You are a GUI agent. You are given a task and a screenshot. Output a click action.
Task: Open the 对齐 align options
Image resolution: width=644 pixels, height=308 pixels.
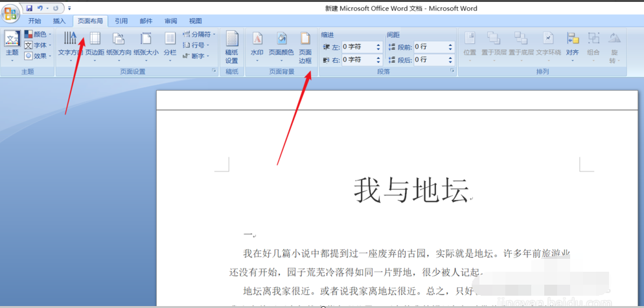[x=573, y=47]
